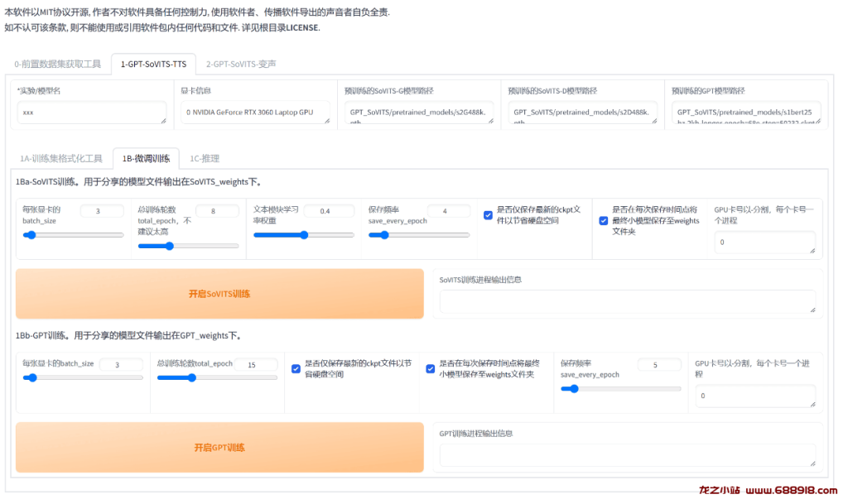Click the SoVITS batch_size slider handle

tap(31, 235)
